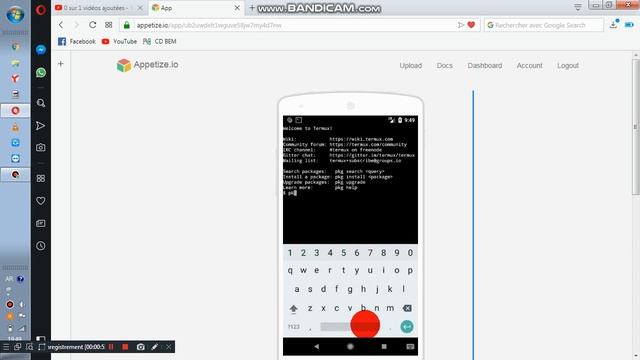The image size is (640, 360).
Task: Open the start page grid button in toolbar
Action: [109, 25]
